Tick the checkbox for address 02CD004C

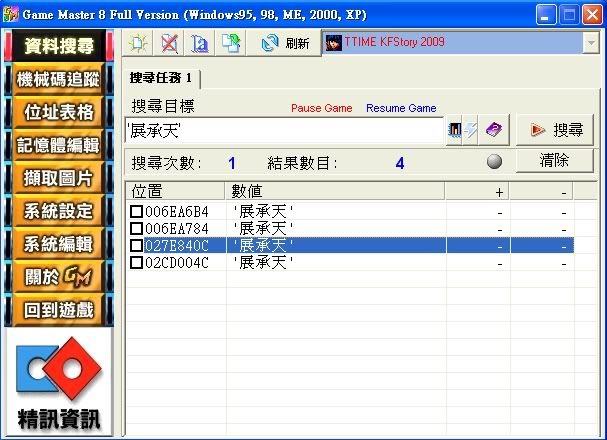(136, 262)
